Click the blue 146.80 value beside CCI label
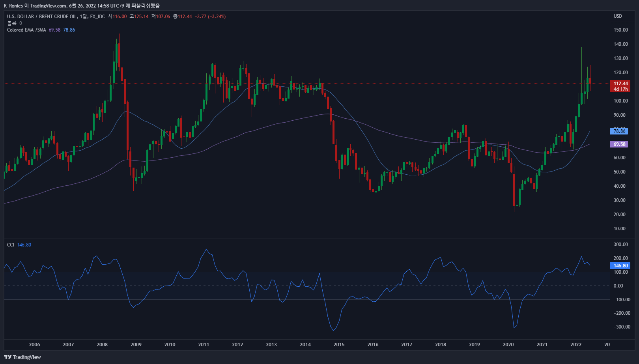The image size is (639, 364). click(24, 245)
